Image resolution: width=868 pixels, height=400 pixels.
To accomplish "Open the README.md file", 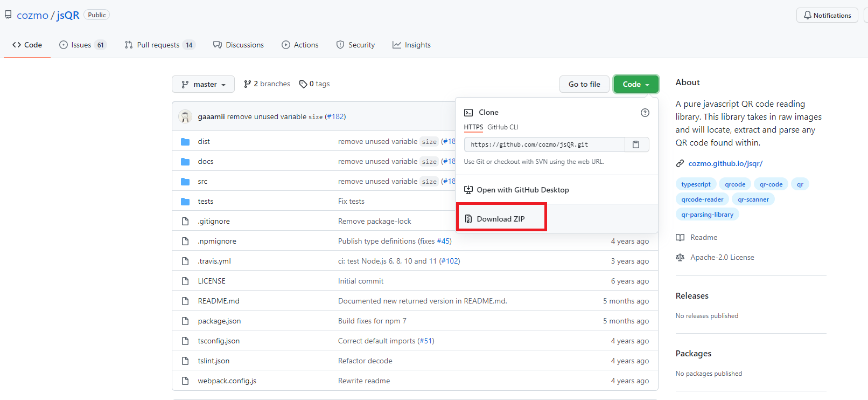I will coord(219,301).
